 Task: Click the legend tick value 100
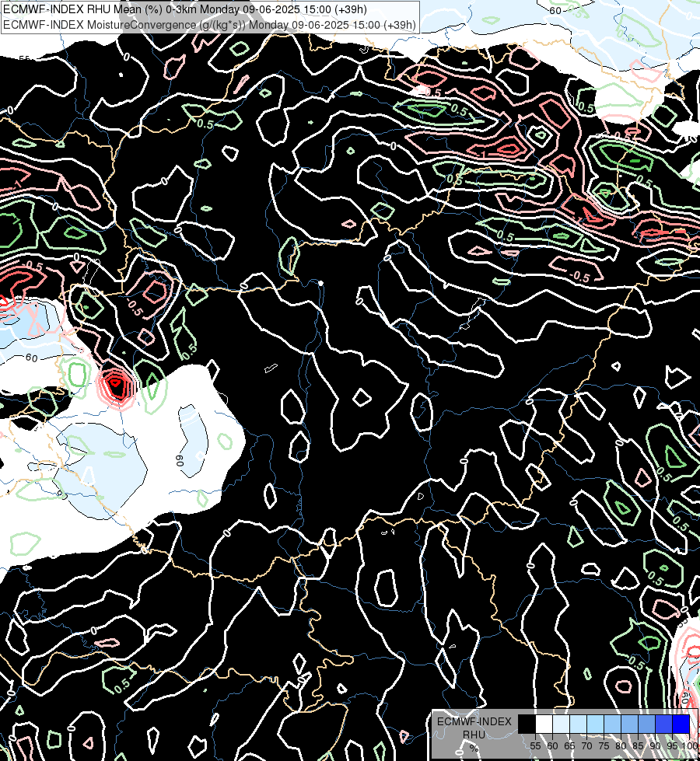690,746
